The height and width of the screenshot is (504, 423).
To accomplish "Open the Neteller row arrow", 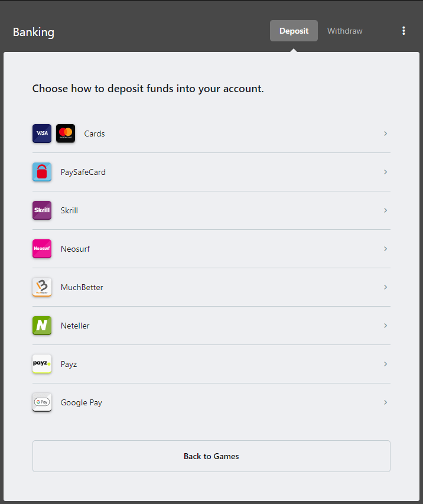I will click(385, 326).
